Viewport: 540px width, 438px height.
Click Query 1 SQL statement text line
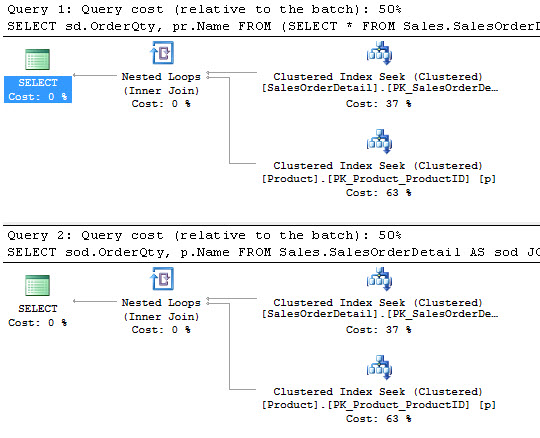[x=273, y=26]
